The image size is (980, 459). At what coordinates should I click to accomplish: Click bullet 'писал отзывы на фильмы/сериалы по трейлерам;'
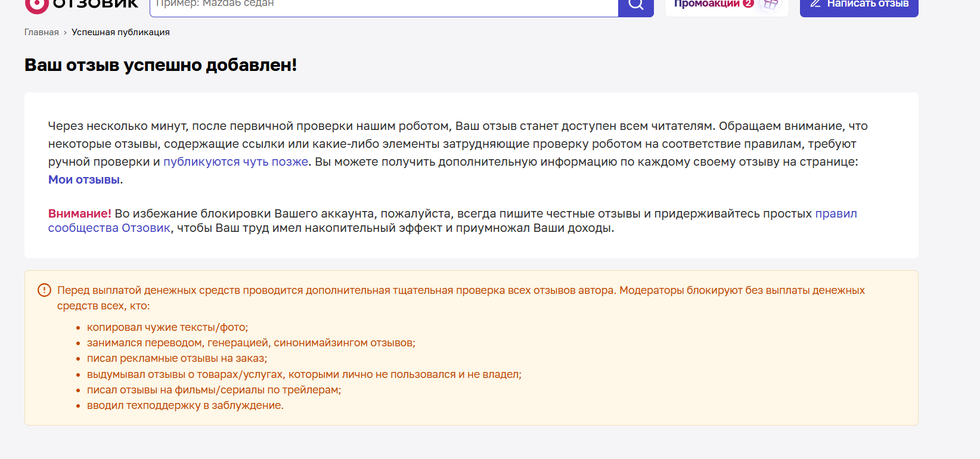pyautogui.click(x=214, y=390)
